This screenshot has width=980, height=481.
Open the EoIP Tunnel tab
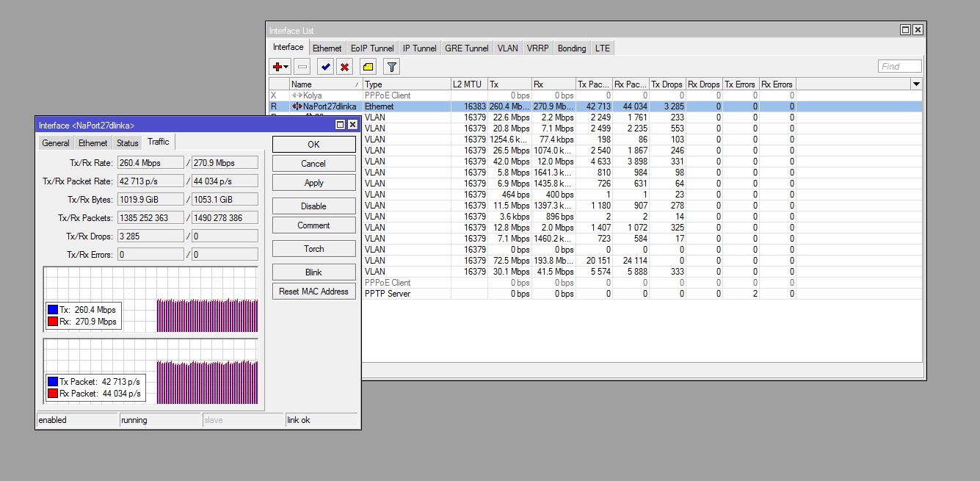(372, 48)
